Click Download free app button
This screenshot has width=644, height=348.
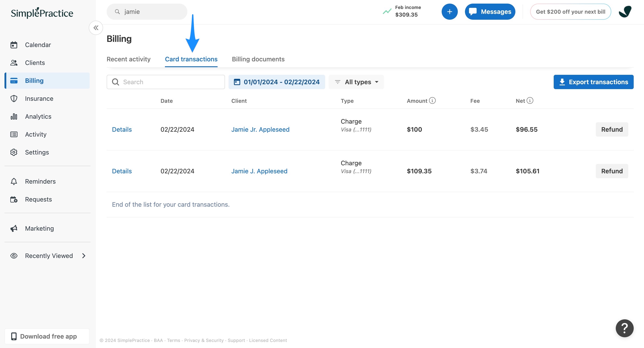pos(47,336)
